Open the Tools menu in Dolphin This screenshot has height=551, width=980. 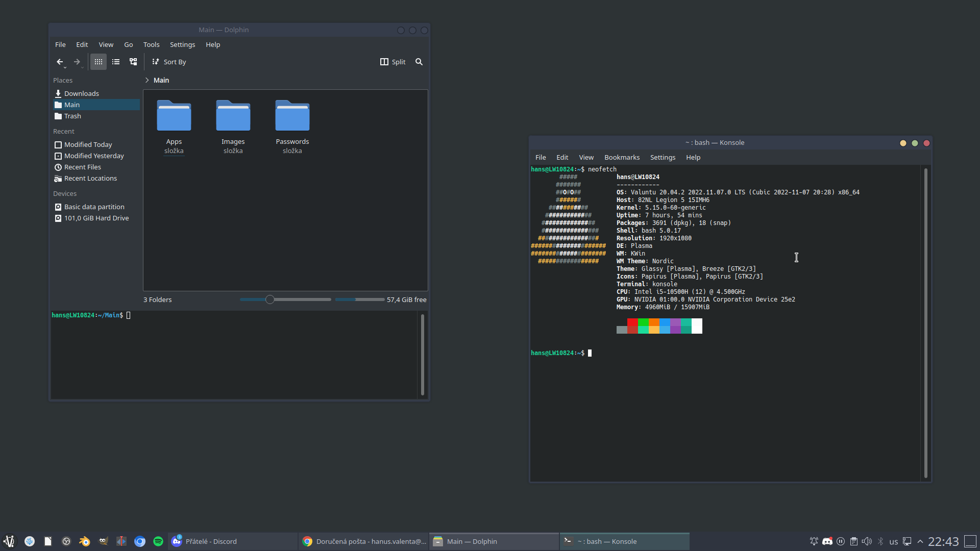coord(151,44)
